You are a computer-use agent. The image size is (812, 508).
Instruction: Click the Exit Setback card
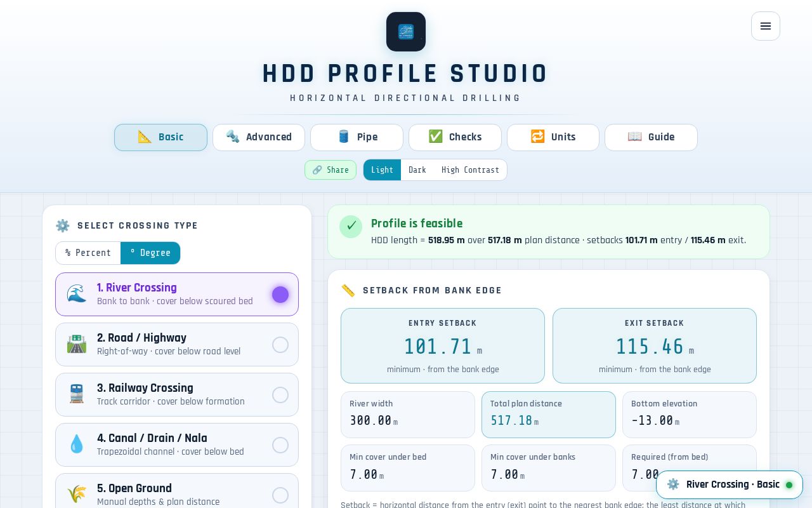655,346
